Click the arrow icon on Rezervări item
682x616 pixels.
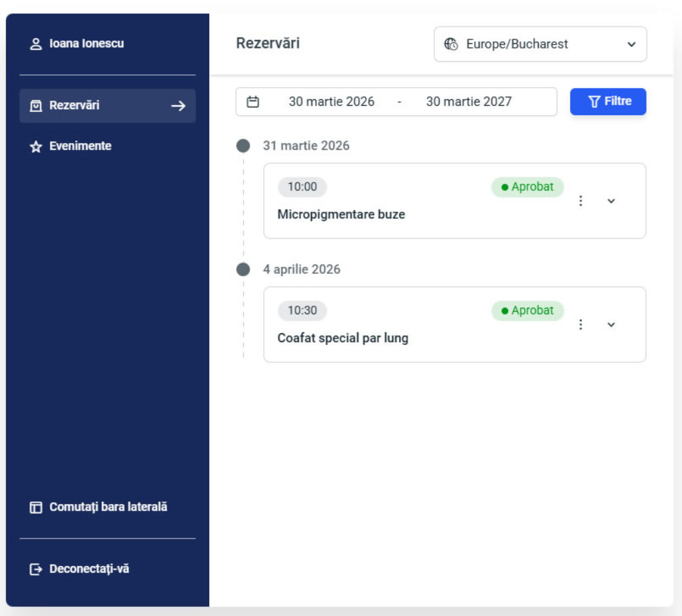coord(178,106)
